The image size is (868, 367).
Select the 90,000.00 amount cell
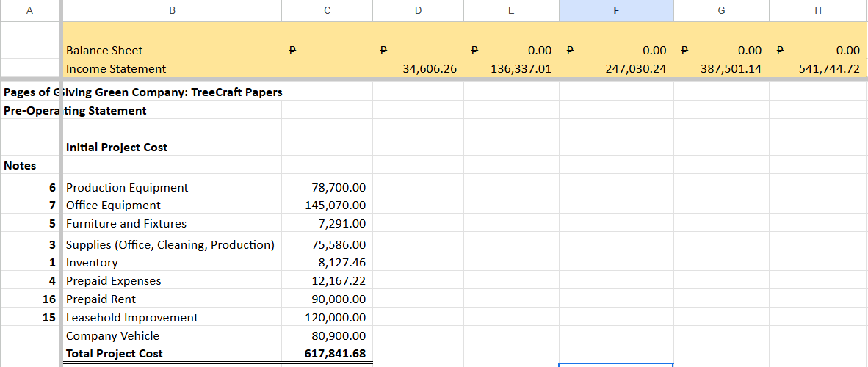click(327, 299)
